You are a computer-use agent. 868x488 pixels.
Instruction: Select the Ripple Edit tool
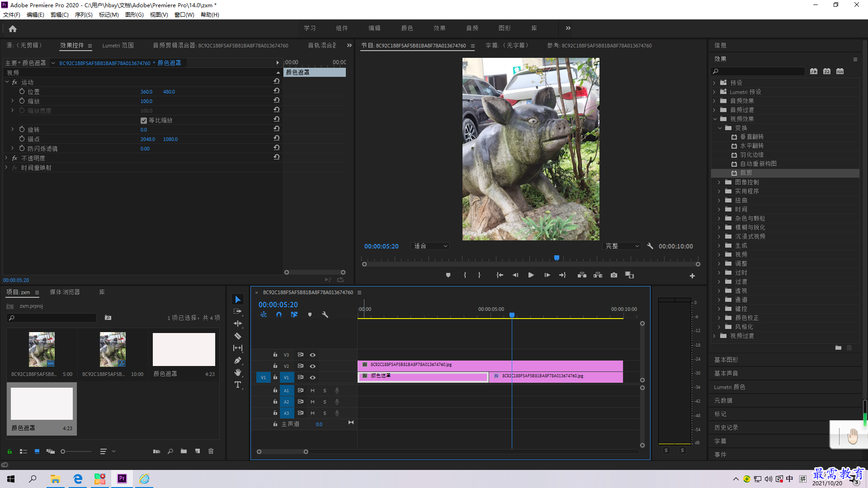tap(238, 324)
